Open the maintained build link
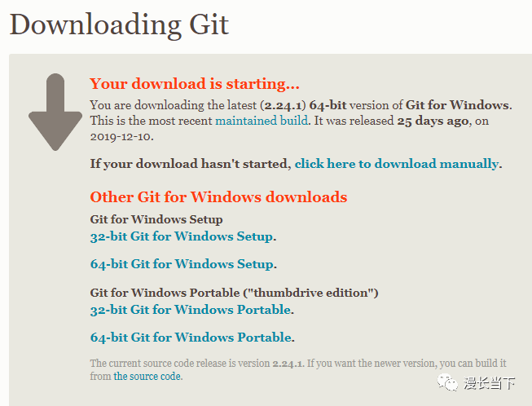The height and width of the screenshot is (406, 532). pyautogui.click(x=262, y=121)
